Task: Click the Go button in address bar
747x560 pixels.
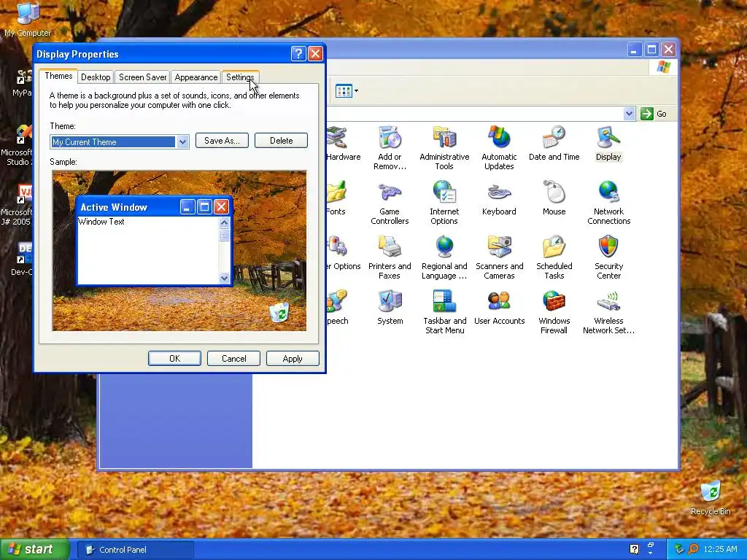Action: pos(654,114)
